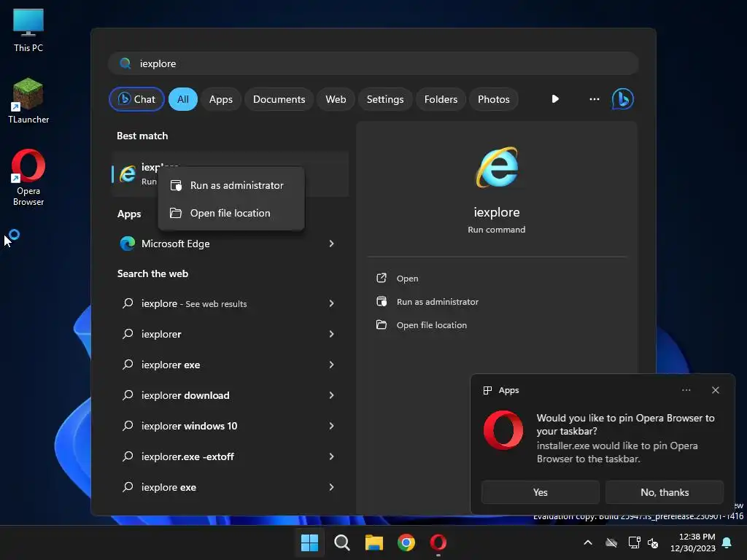Select 'iexplore - See web results' suggestion

[x=230, y=303]
